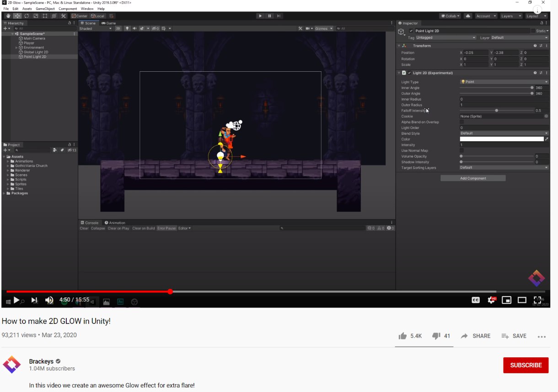
Task: Select the Rect tool in Unity toolbar
Action: pos(45,16)
